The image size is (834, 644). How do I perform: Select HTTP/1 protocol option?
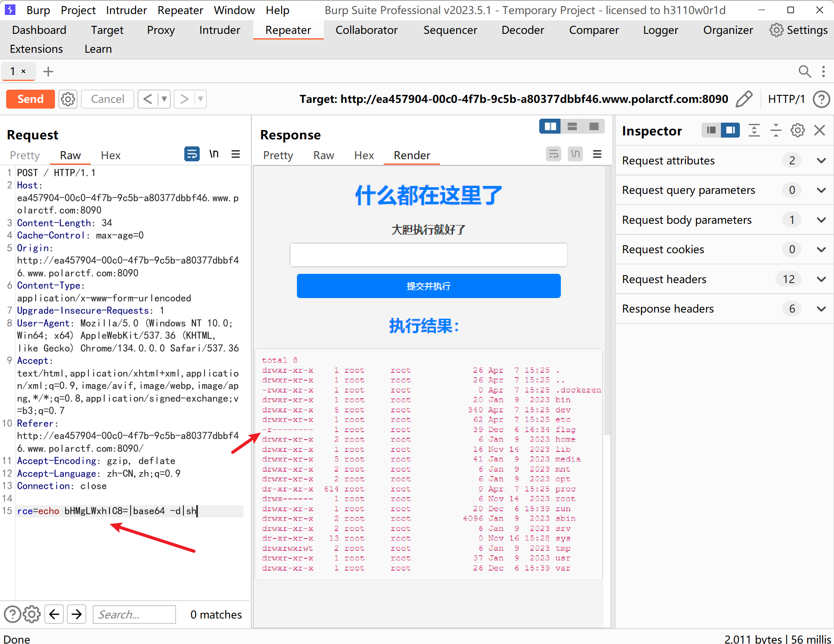tap(786, 99)
